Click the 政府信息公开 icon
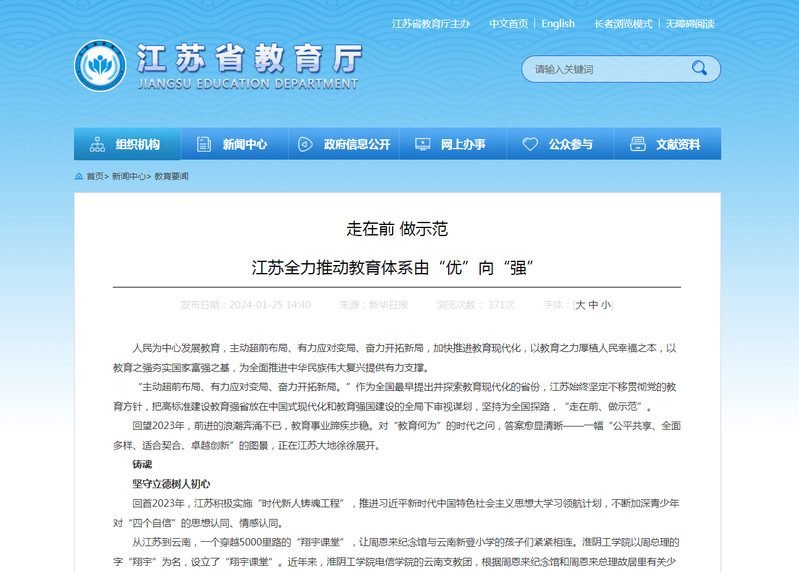799x572 pixels. click(306, 144)
